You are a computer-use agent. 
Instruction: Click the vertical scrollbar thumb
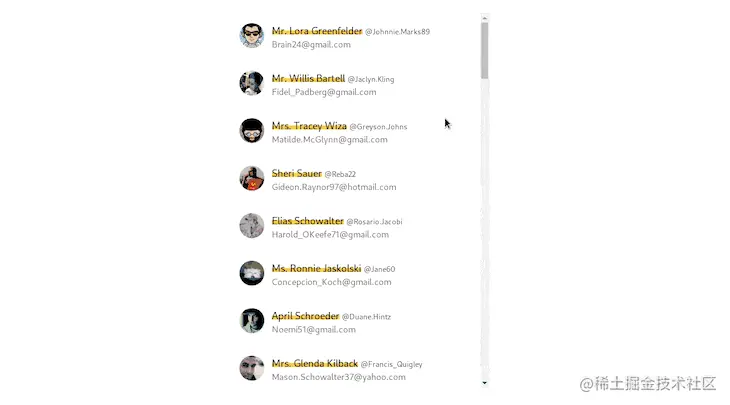coord(485,51)
